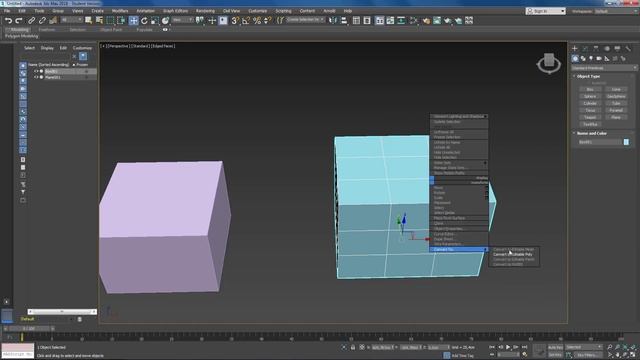The image size is (640, 360).
Task: Toggle Window/Crossing selection icon
Action: 121,20
